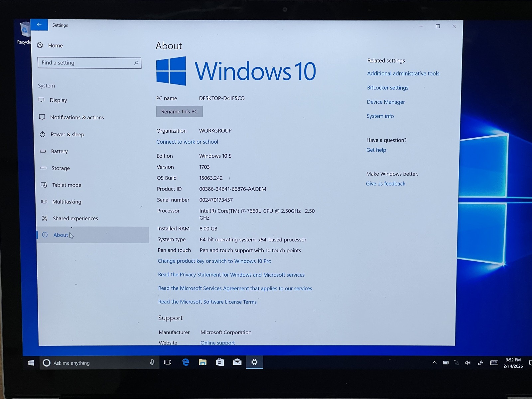The width and height of the screenshot is (532, 399).
Task: Launch Microsoft Edge from taskbar
Action: pyautogui.click(x=186, y=362)
